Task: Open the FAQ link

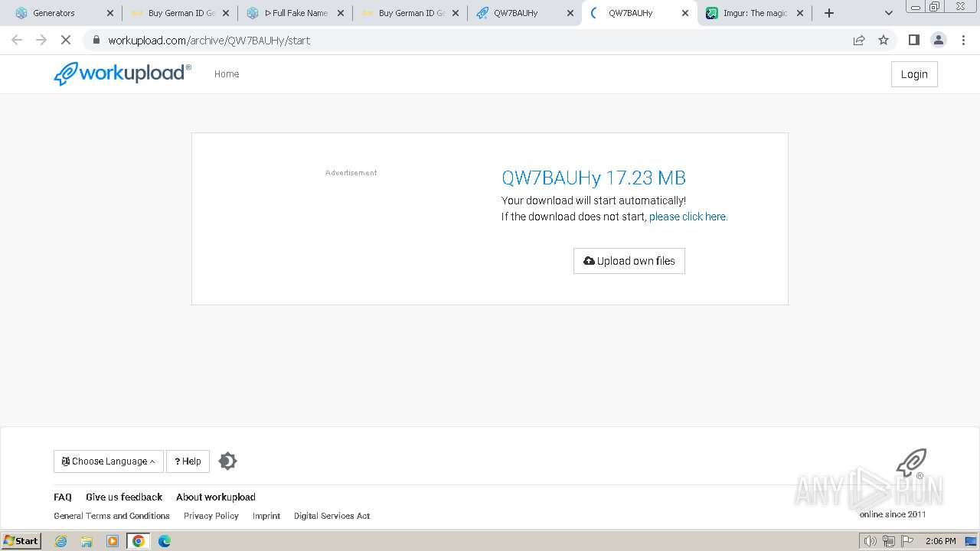Action: tap(63, 497)
